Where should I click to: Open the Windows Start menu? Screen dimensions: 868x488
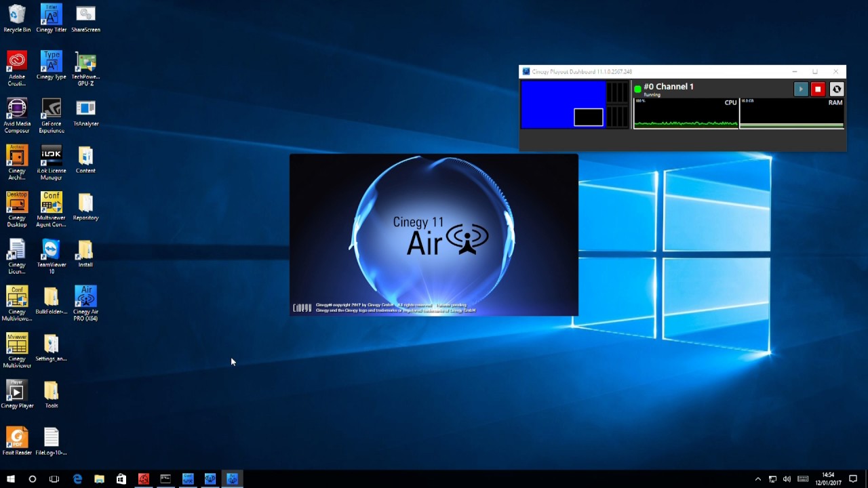coord(11,479)
